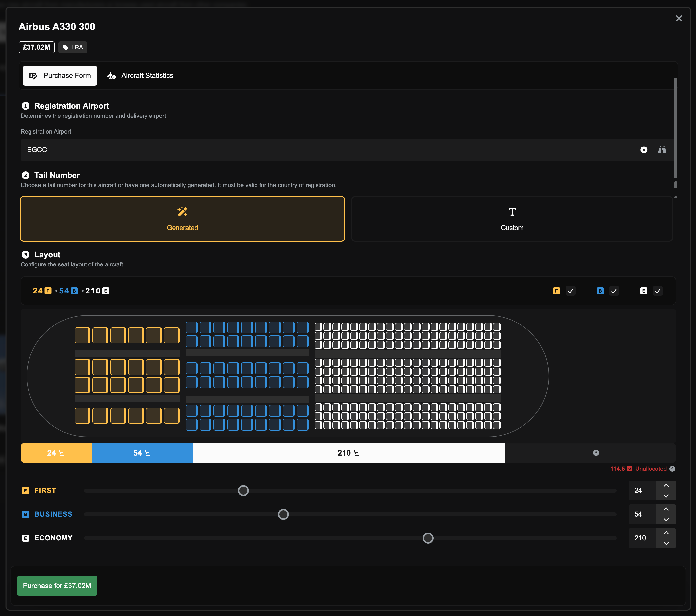This screenshot has height=616, width=696.
Task: Click the magic wand Generated icon
Action: [x=182, y=212]
